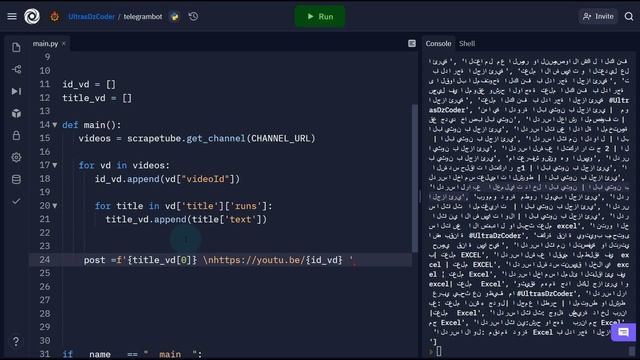This screenshot has width=640, height=360.
Task: Click title_vd.append line text
Action: tap(186, 219)
